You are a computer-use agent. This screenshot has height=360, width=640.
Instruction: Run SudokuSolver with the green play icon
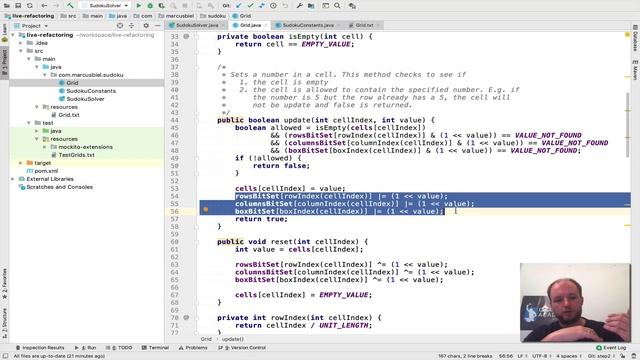138,6
